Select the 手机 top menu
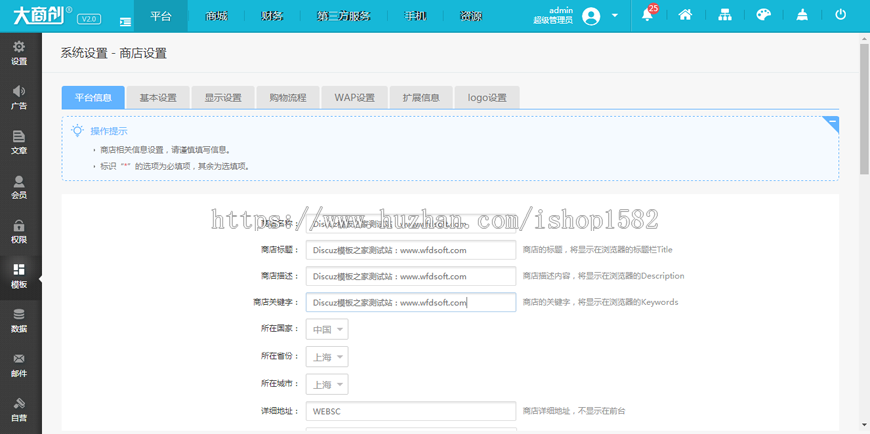This screenshot has width=870, height=434. tap(415, 16)
